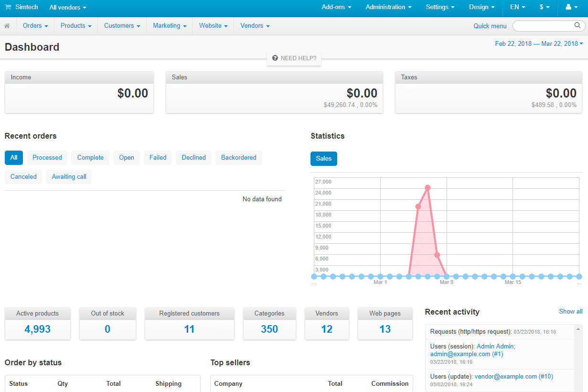Open the admin@example.com link
588x392 pixels.
point(462,354)
